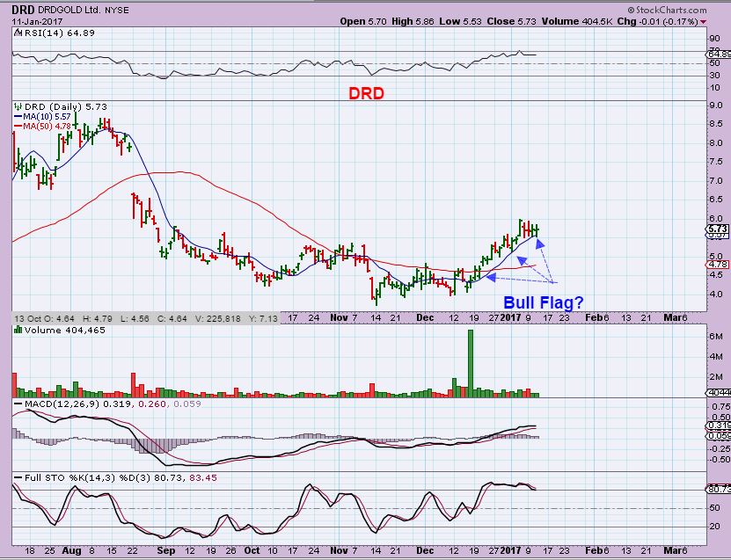Click the blue MA(10) legend line marker
The width and height of the screenshot is (731, 560).
18,117
